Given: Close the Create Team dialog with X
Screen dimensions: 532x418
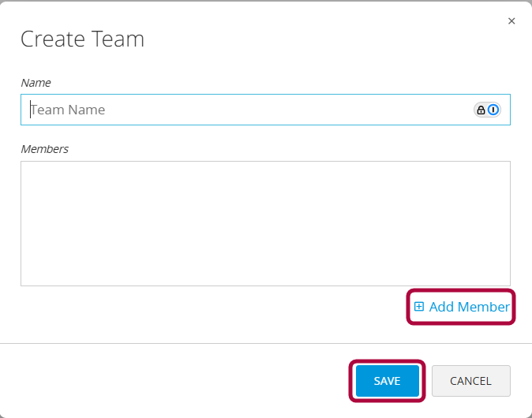Looking at the screenshot, I should pyautogui.click(x=511, y=21).
